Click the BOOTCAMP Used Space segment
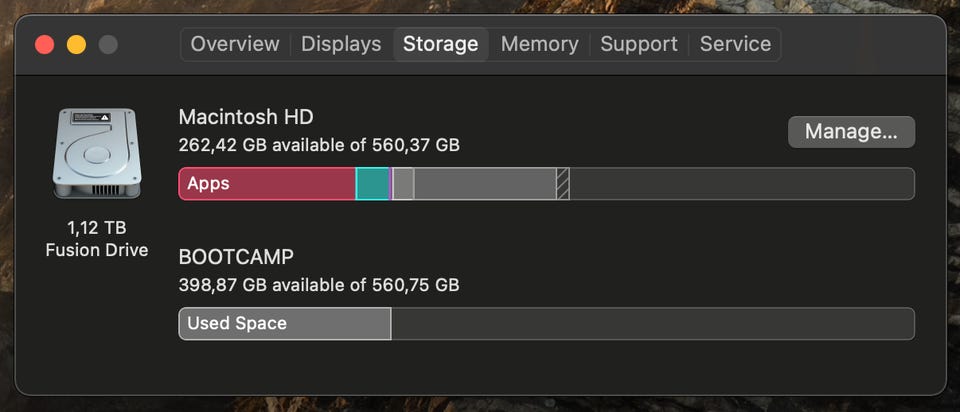 [285, 324]
